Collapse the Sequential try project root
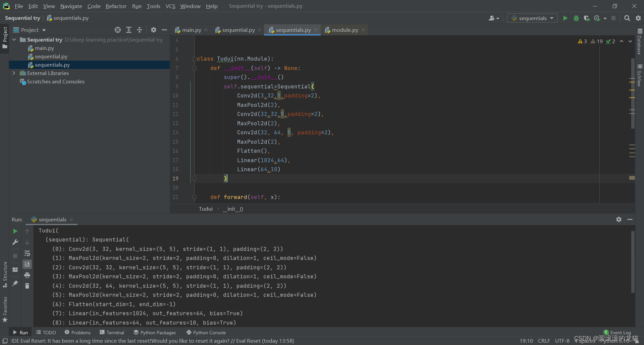The image size is (644, 345). point(14,40)
